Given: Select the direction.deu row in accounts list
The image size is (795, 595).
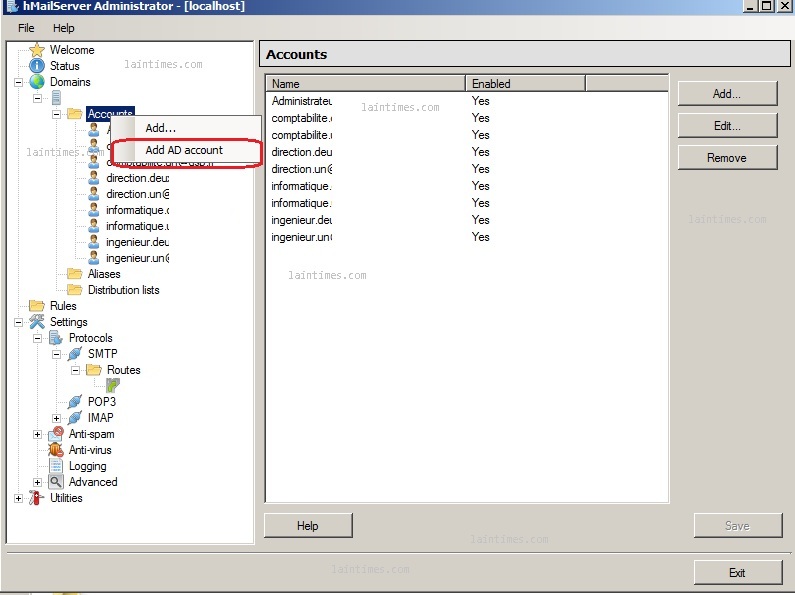Looking at the screenshot, I should pyautogui.click(x=466, y=152).
